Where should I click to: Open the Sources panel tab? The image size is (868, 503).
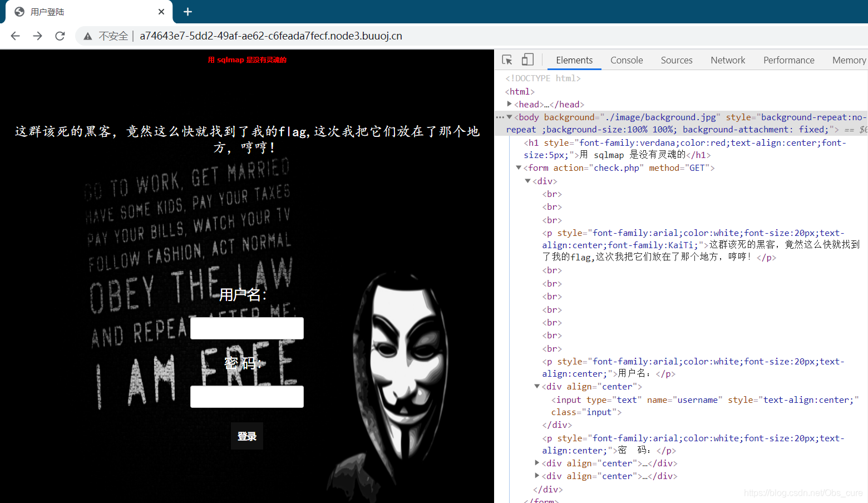click(x=676, y=60)
